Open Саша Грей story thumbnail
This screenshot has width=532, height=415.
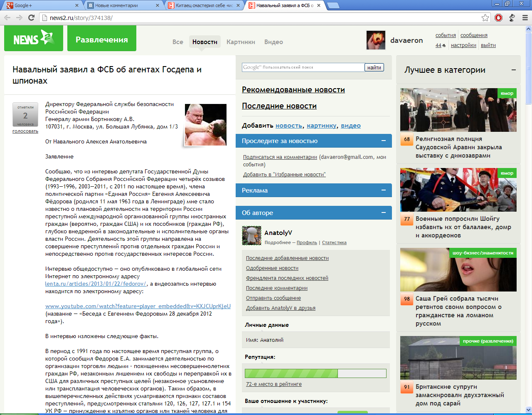pyautogui.click(x=458, y=269)
